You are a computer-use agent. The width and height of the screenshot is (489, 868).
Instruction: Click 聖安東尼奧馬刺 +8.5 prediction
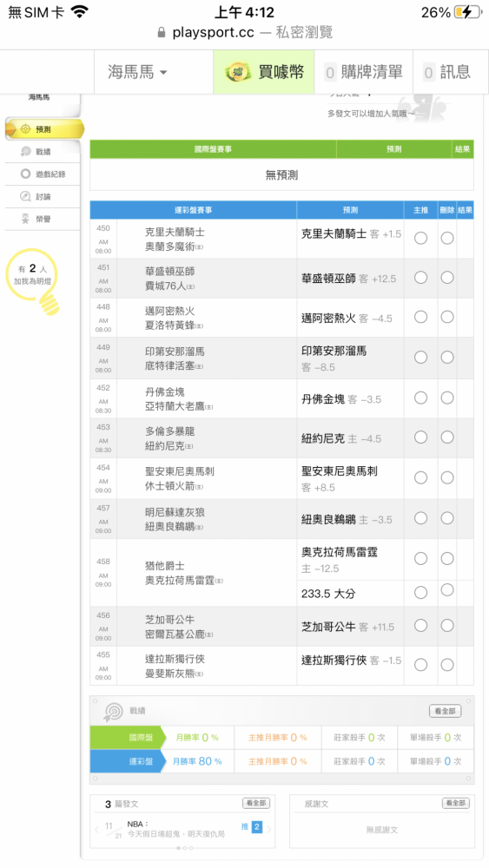tap(340, 479)
